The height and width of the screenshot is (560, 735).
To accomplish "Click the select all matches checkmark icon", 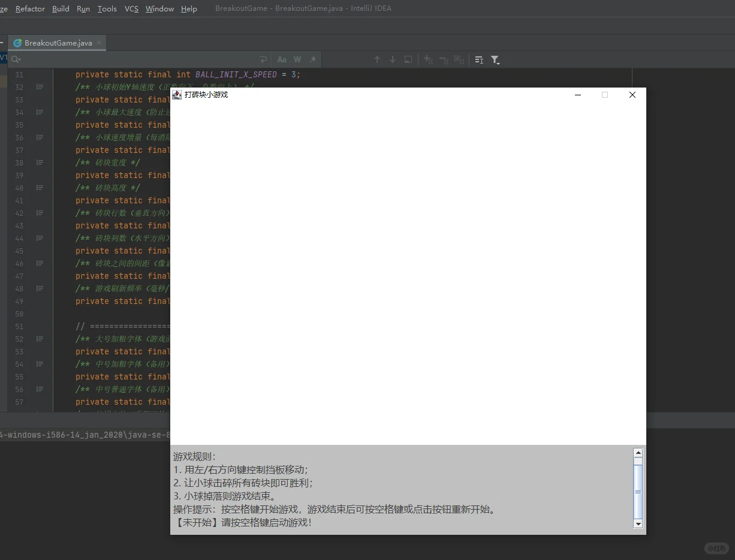I will (x=459, y=59).
